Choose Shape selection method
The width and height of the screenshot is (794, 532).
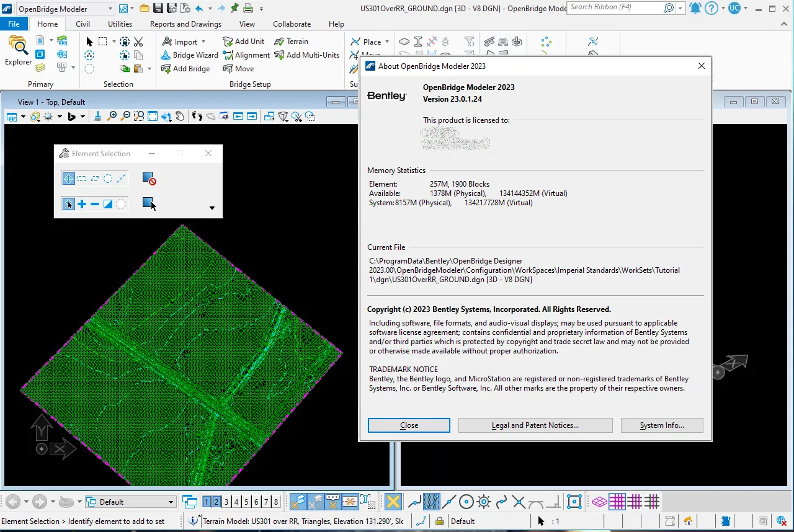pyautogui.click(x=95, y=179)
